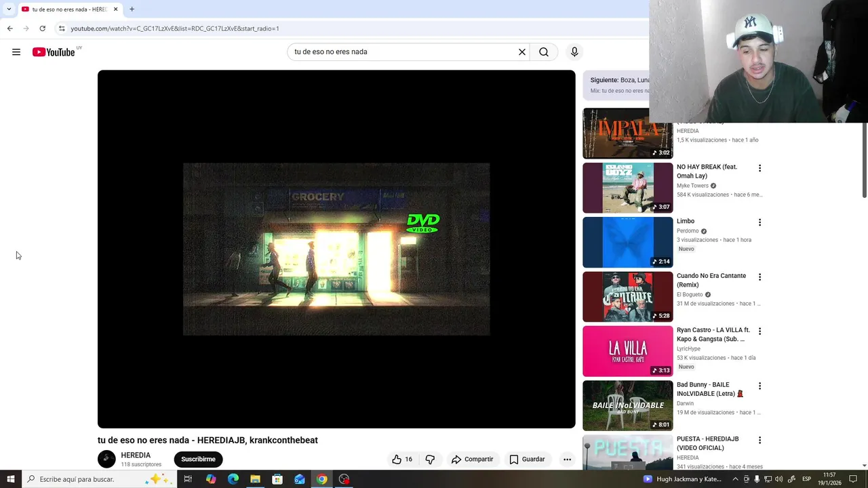The height and width of the screenshot is (488, 868).
Task: Dislike the video with thumbs down
Action: pos(430,459)
